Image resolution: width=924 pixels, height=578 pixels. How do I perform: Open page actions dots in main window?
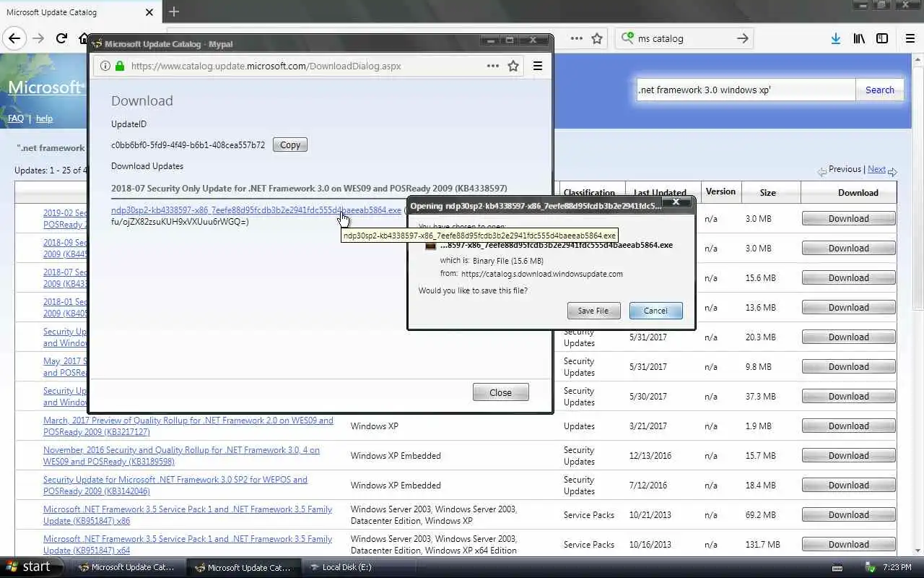pos(576,38)
